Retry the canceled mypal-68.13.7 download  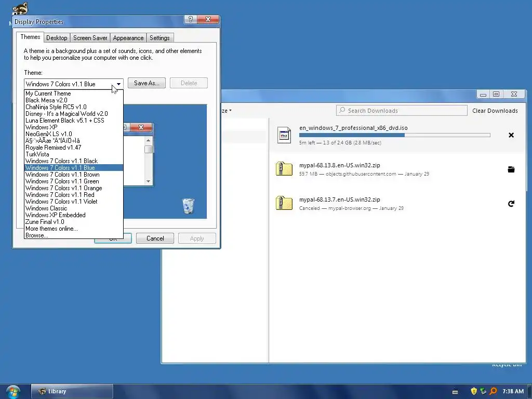[511, 204]
